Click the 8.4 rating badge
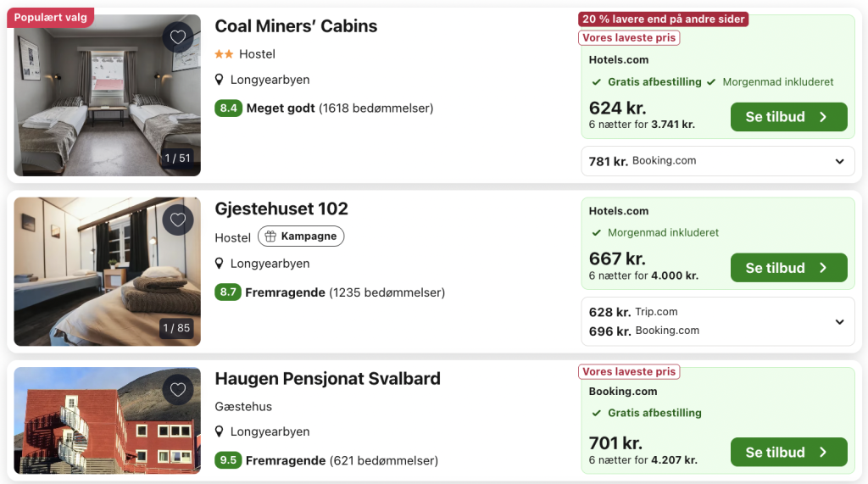The height and width of the screenshot is (484, 868). 229,108
